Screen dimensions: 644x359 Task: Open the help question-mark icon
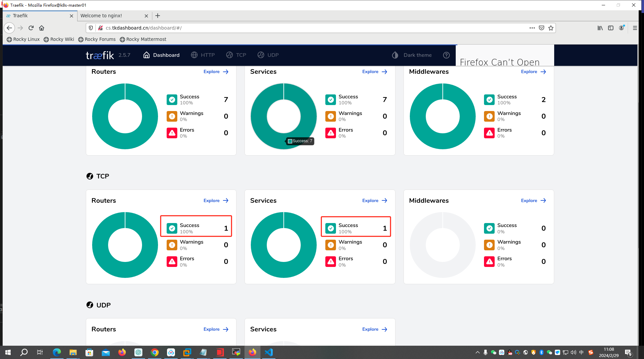tap(446, 55)
